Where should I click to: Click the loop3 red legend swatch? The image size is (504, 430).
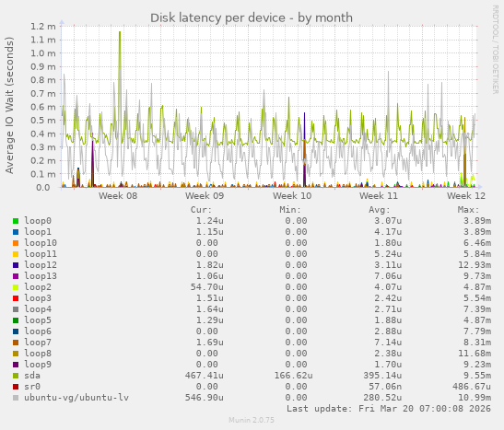click(16, 298)
